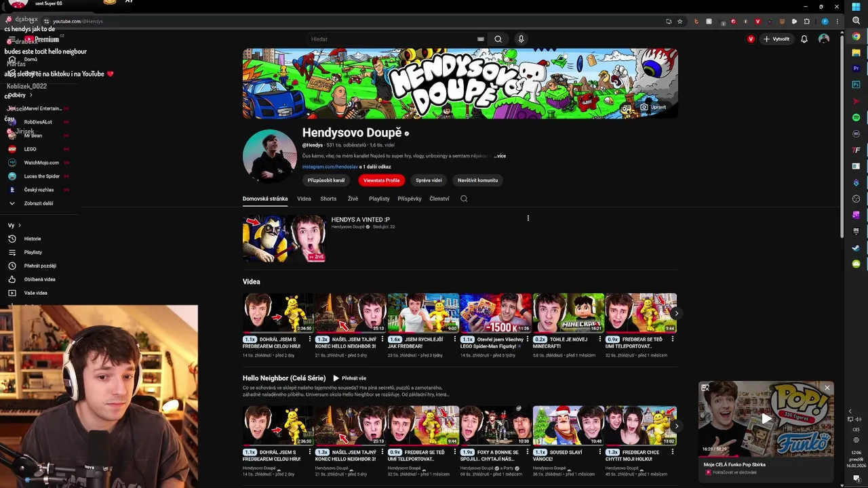The image size is (868, 488).
Task: Switch to the Shorts tab
Action: tap(328, 199)
